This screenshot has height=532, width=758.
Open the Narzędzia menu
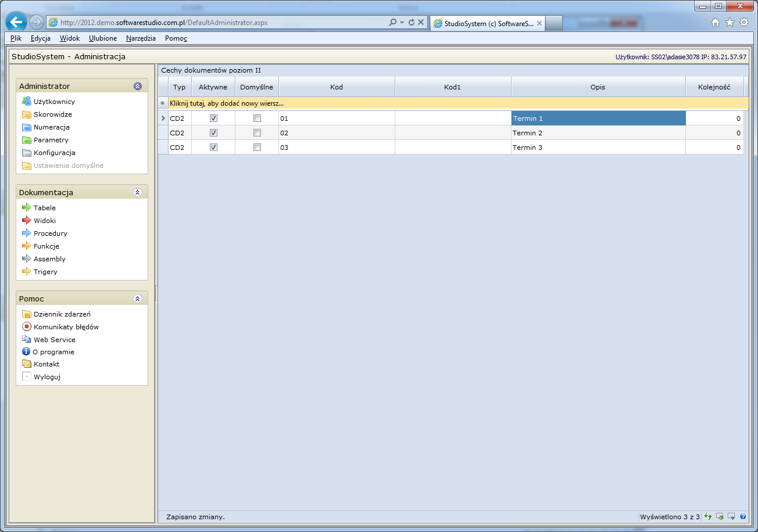[x=141, y=38]
